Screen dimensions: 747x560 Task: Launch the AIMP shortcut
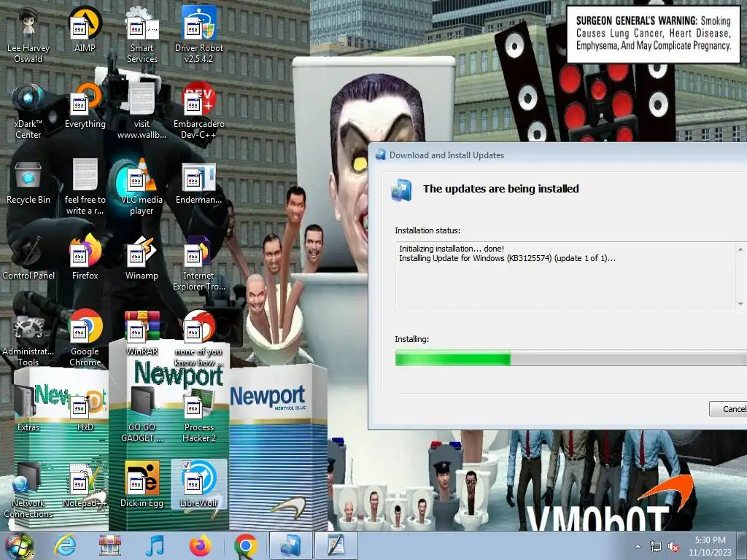pos(85,29)
